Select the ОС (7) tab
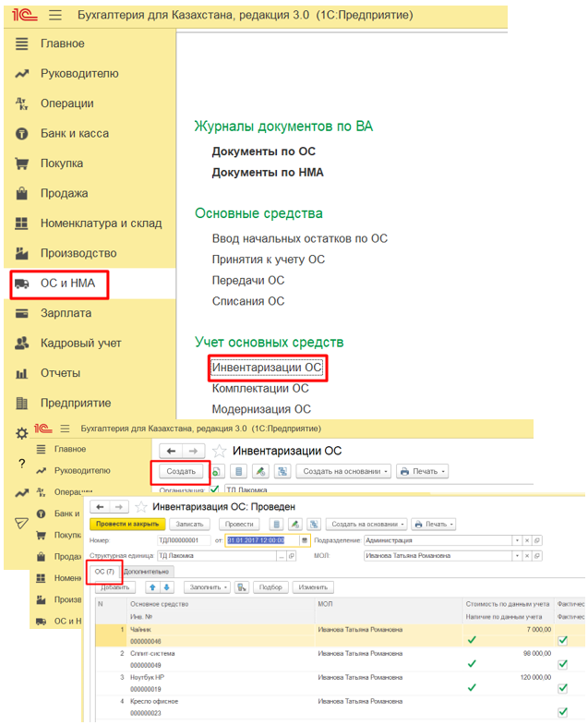Image resolution: width=588 pixels, height=725 pixels. pos(105,573)
